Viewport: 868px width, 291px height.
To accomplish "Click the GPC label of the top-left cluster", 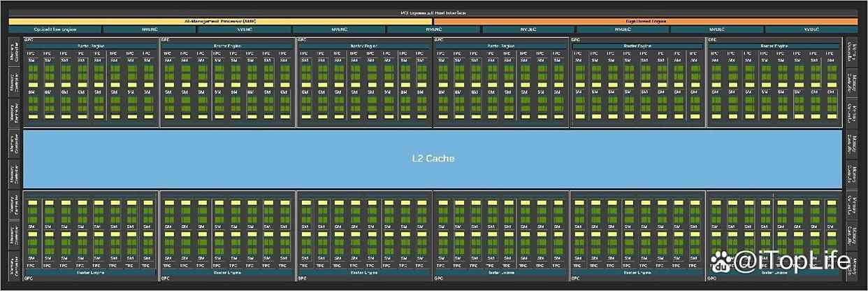I will (x=29, y=40).
